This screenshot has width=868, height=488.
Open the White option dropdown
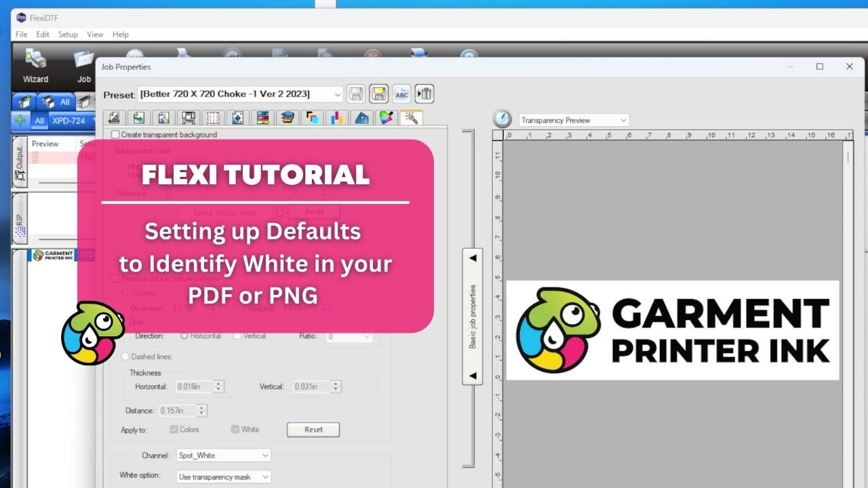pos(223,477)
